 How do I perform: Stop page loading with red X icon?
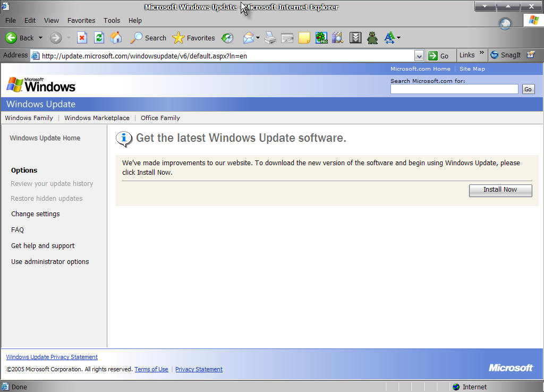pos(82,38)
